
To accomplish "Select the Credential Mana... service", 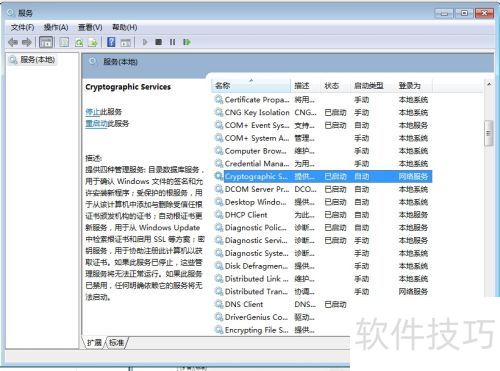I will point(322,164).
